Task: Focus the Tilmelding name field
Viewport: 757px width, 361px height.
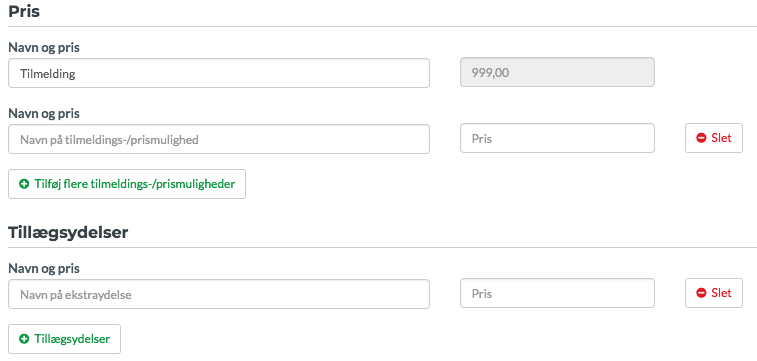Action: pos(219,73)
